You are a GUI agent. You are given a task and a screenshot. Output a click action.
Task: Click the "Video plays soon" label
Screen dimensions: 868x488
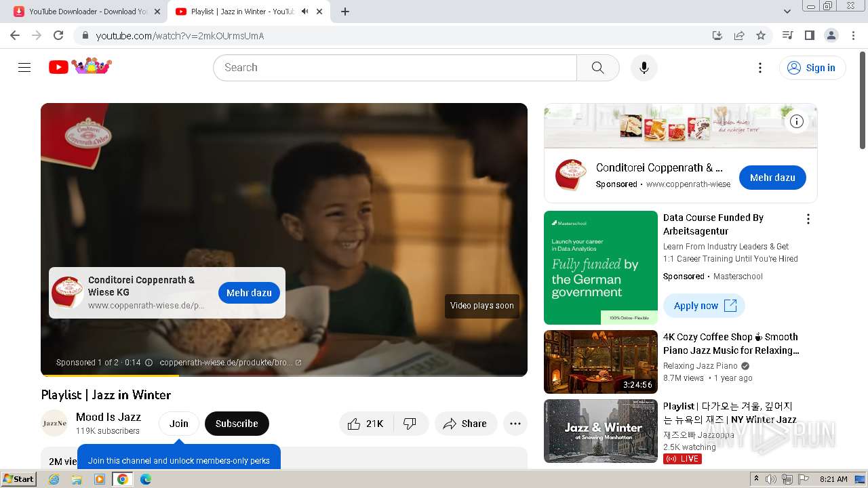[482, 306]
